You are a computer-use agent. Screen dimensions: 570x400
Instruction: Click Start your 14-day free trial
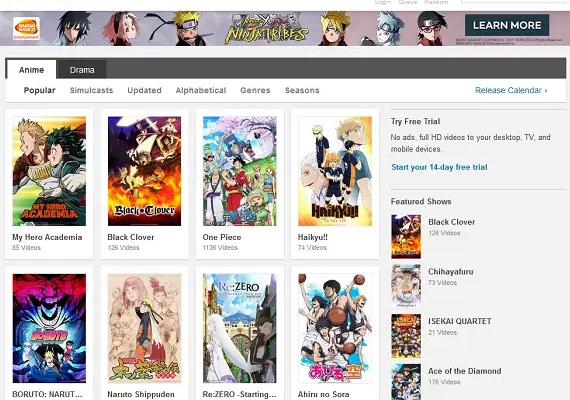coord(439,167)
